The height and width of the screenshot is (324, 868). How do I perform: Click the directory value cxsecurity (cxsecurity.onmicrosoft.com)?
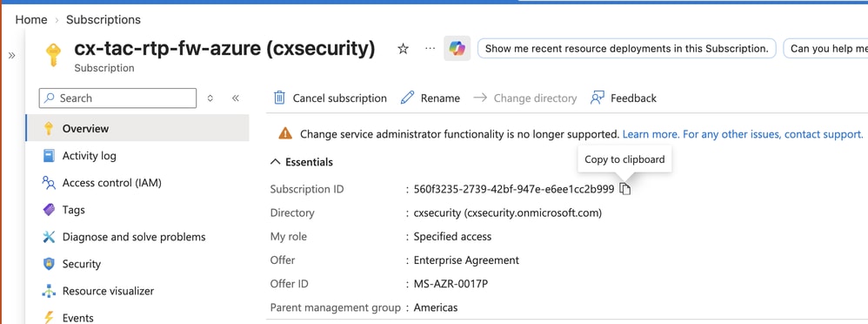tap(508, 213)
